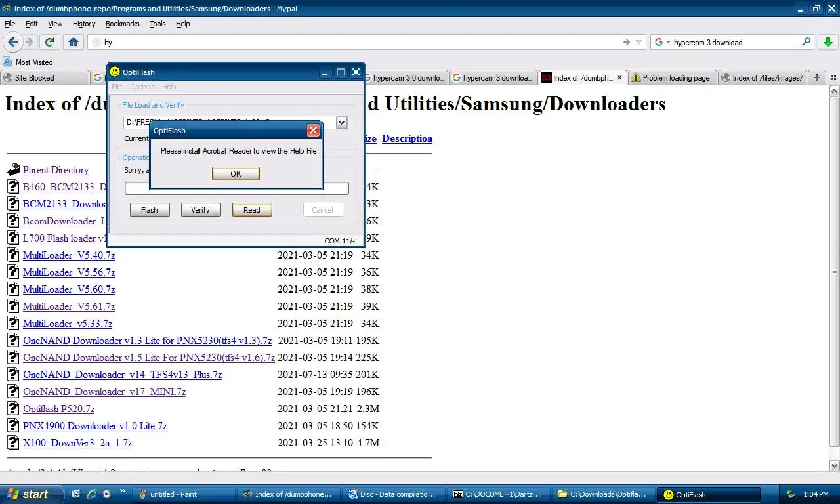Open the address bar history dropdown

click(639, 42)
